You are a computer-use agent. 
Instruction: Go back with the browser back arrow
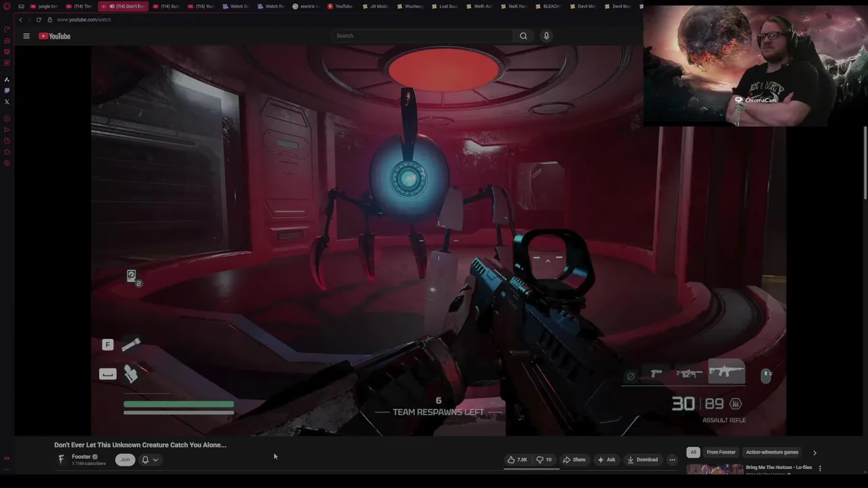click(x=20, y=20)
